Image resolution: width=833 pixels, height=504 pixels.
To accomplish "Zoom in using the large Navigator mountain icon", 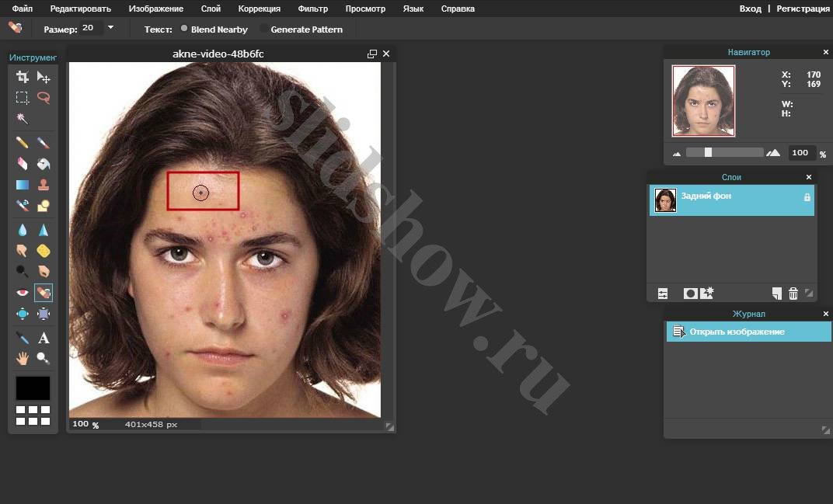I will click(x=773, y=153).
